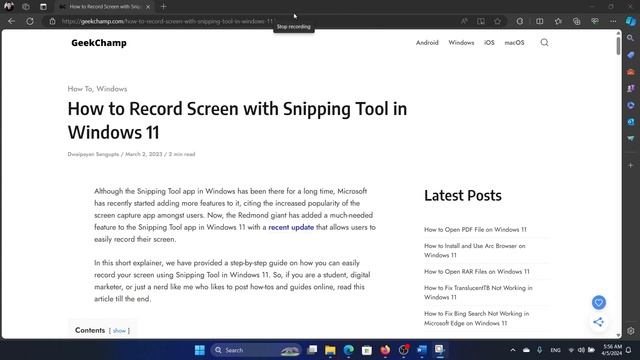Open Edge profile icon in title bar
Screen dimensions: 640x360
9,6
